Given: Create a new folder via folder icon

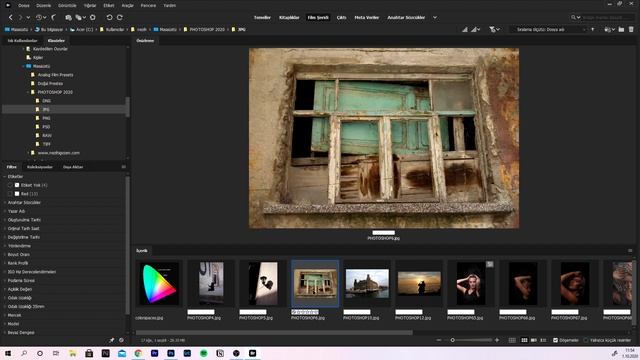Looking at the screenshot, I should pyautogui.click(x=621, y=29).
